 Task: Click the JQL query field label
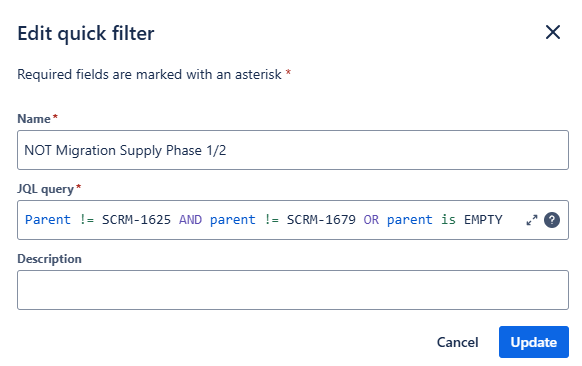(46, 189)
